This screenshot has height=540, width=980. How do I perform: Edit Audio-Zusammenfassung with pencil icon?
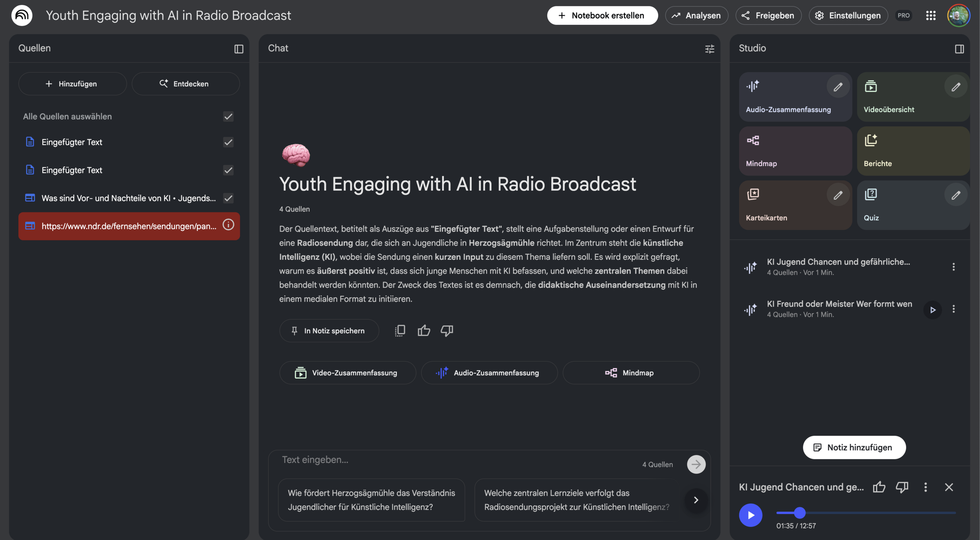(838, 87)
